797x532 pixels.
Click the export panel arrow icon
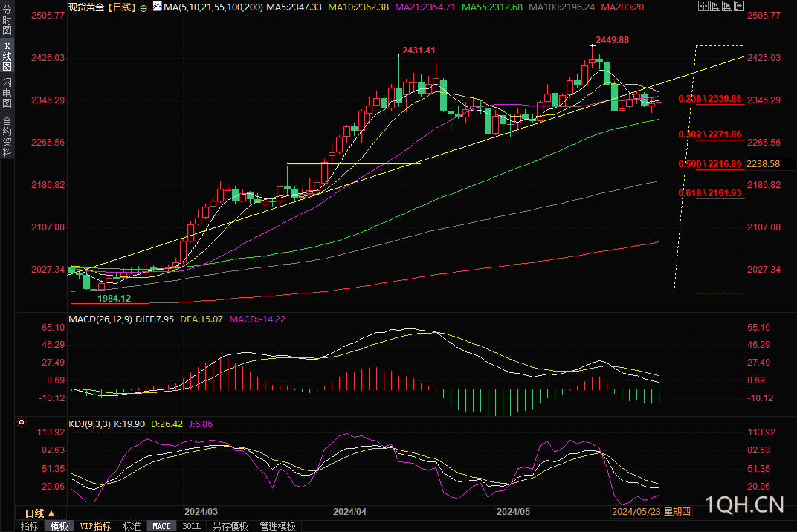tap(739, 6)
